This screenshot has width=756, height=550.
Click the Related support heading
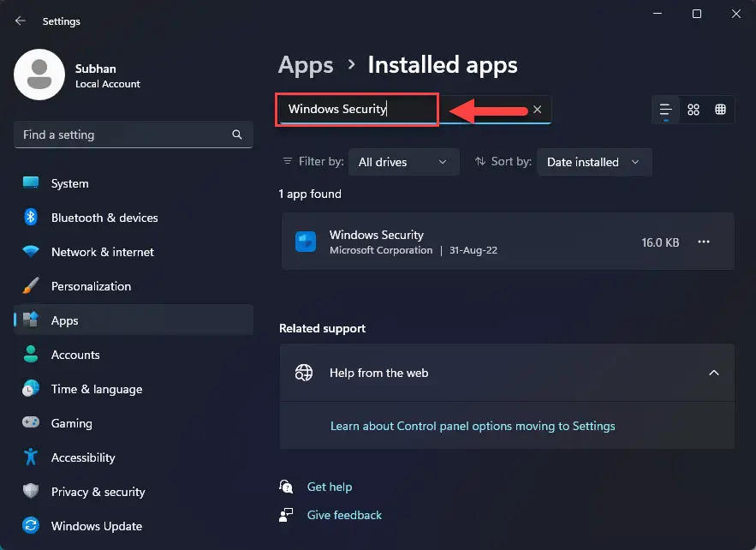pyautogui.click(x=323, y=329)
